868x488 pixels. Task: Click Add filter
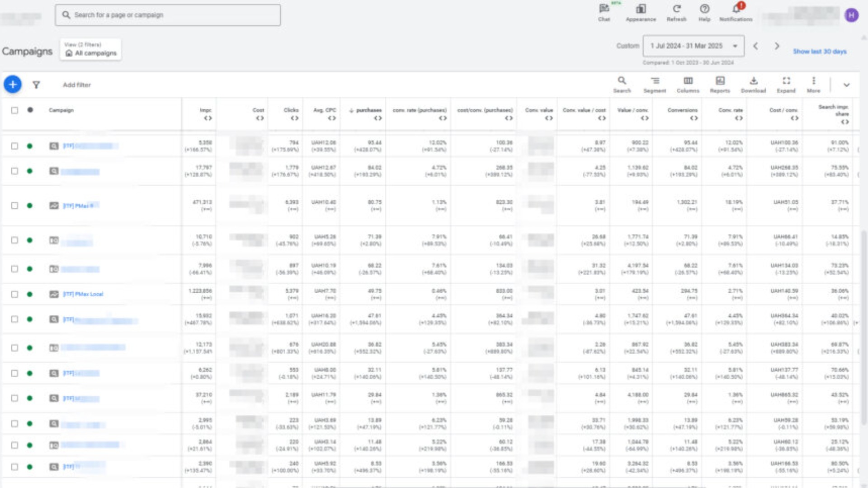click(x=77, y=84)
